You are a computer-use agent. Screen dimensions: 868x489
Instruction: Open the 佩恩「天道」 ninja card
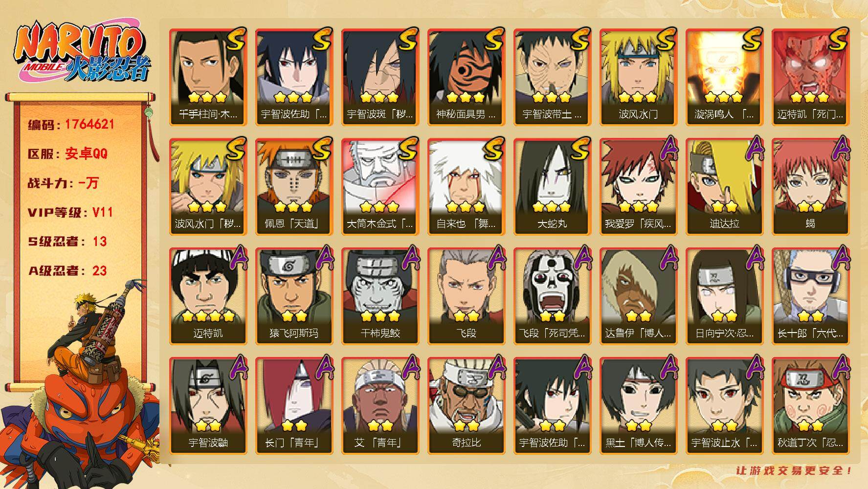(x=294, y=186)
